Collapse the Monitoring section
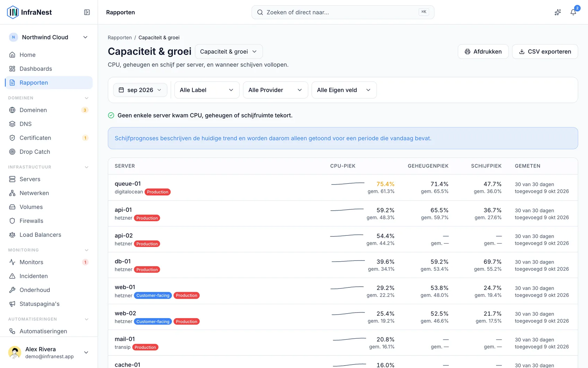The height and width of the screenshot is (368, 588). (86, 250)
